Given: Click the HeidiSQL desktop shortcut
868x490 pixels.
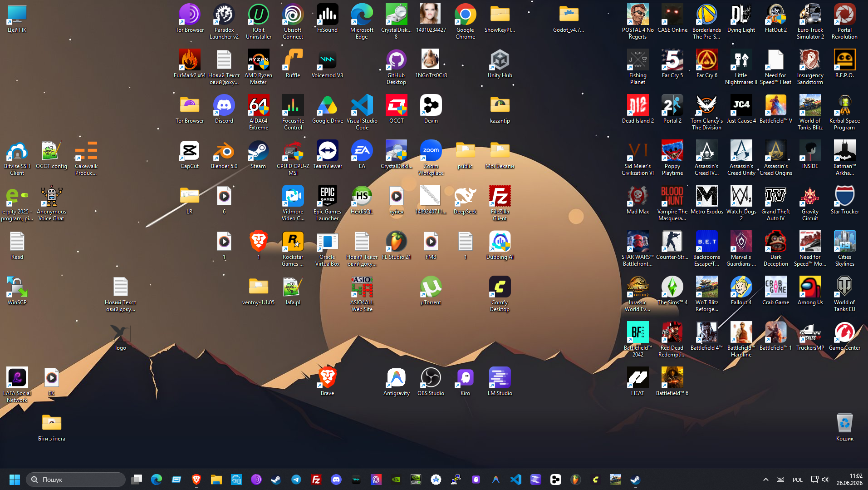Looking at the screenshot, I should (x=362, y=200).
